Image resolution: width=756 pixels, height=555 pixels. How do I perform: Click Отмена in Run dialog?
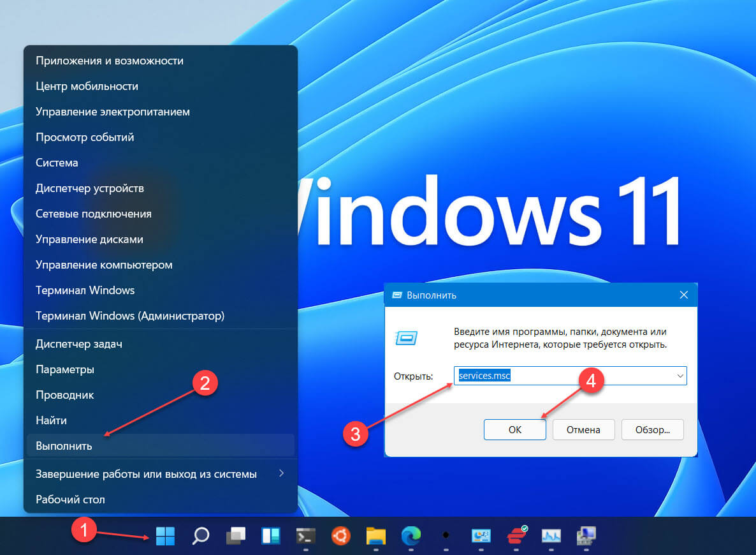tap(583, 429)
